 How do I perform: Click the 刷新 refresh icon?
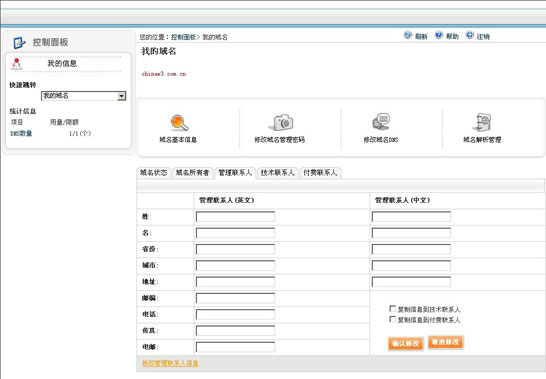coord(408,35)
